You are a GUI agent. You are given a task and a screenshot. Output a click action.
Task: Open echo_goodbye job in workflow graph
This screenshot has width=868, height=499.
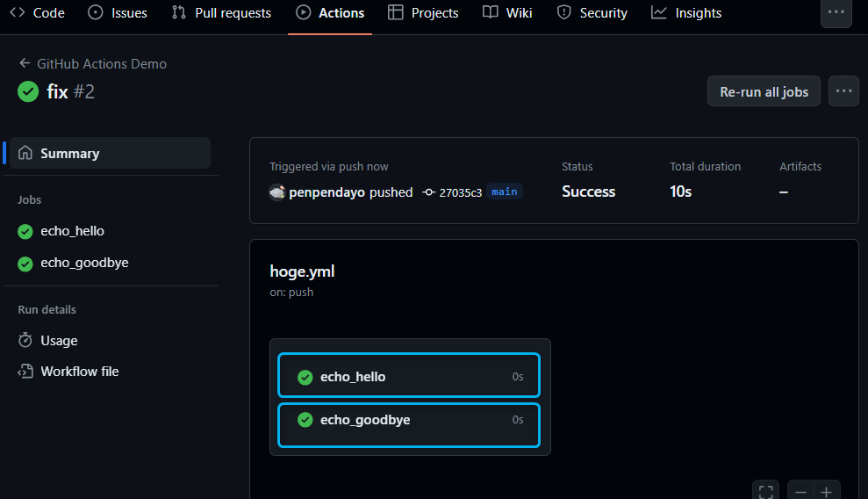point(409,425)
